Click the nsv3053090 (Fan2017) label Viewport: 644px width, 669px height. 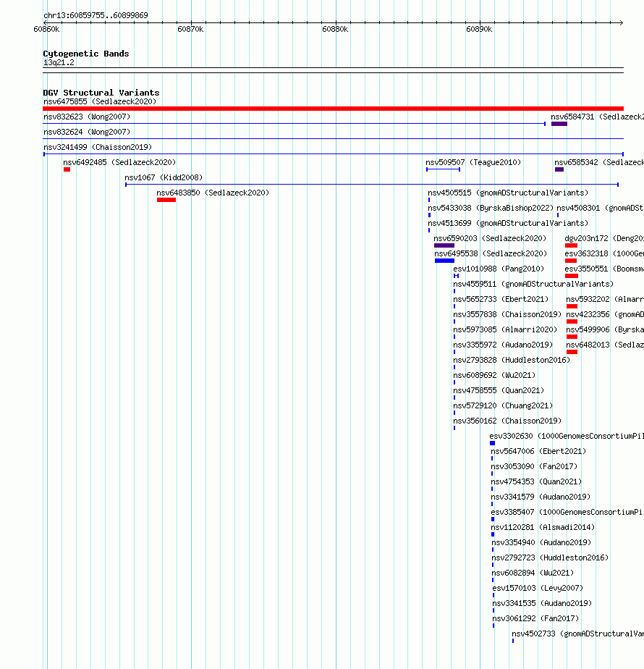(534, 467)
